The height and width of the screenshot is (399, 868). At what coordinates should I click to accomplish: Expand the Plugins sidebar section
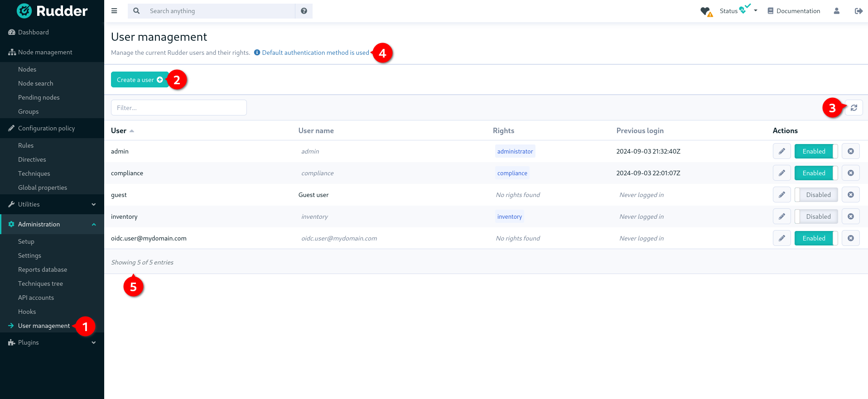tap(52, 342)
